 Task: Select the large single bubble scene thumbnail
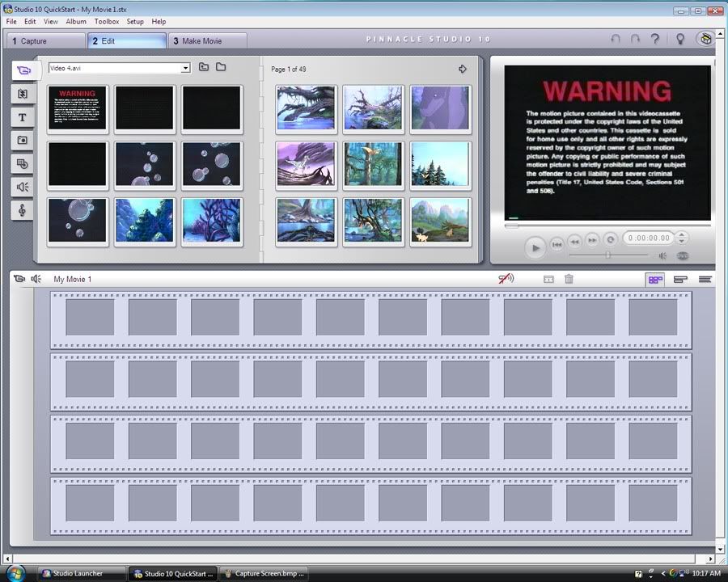(x=77, y=221)
